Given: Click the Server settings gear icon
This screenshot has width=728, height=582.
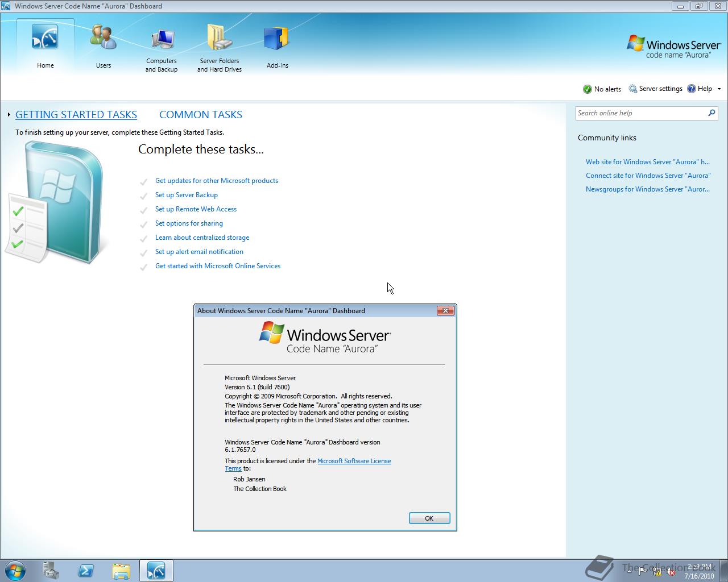Looking at the screenshot, I should pyautogui.click(x=632, y=89).
